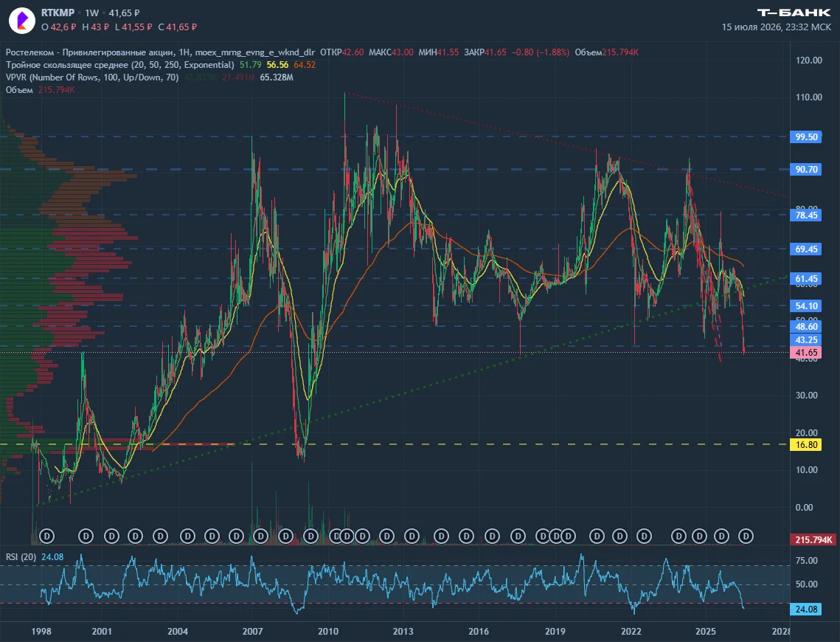Open the RSI (20) indicator legend
Image resolution: width=840 pixels, height=642 pixels.
[21, 557]
